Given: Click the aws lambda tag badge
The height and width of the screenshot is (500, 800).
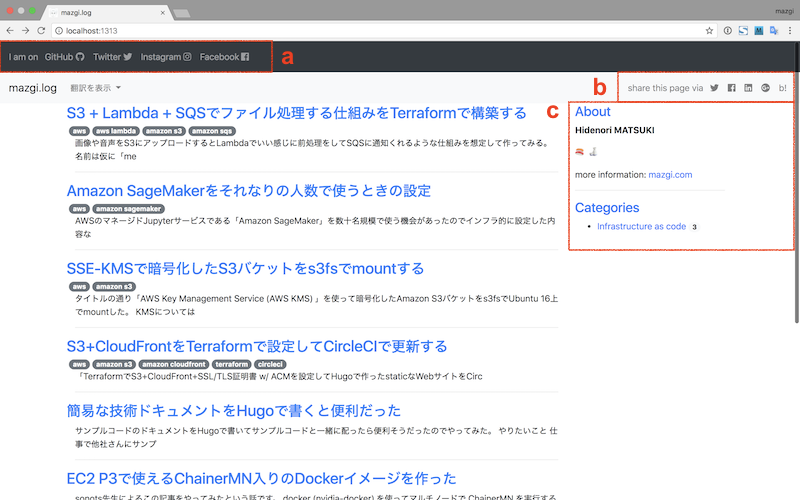Looking at the screenshot, I should tap(115, 131).
